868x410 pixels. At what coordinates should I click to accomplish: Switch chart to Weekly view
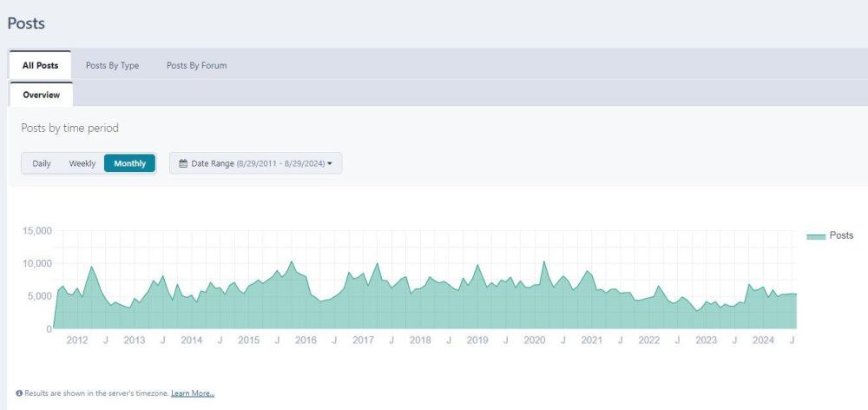click(x=82, y=163)
